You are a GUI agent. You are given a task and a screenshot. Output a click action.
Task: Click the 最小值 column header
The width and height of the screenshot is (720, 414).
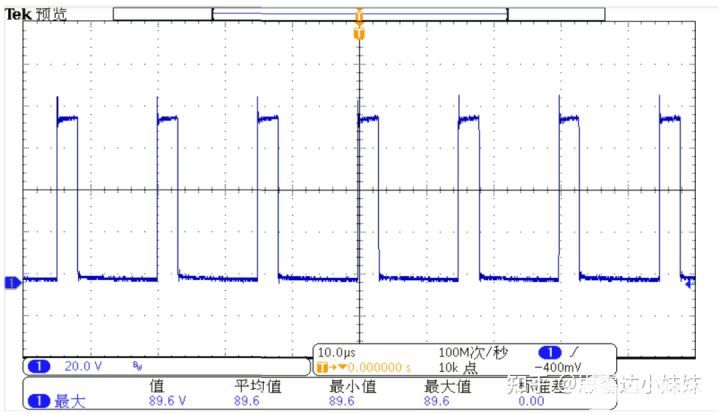353,386
